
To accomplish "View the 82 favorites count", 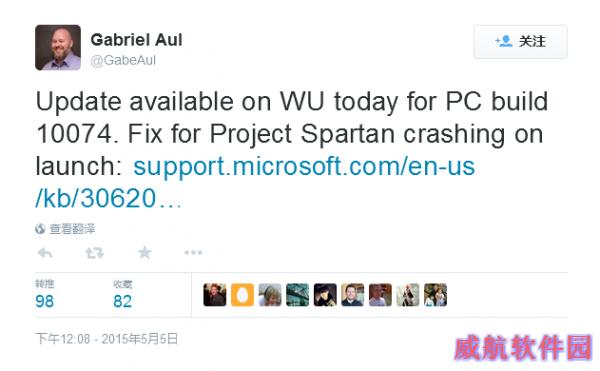I will coord(122,301).
